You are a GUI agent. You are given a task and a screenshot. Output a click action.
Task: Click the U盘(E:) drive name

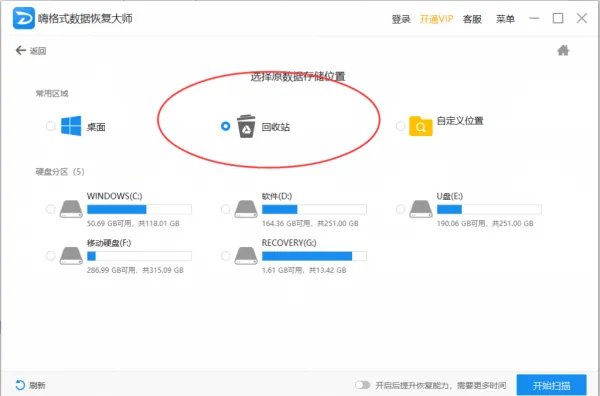coord(450,196)
